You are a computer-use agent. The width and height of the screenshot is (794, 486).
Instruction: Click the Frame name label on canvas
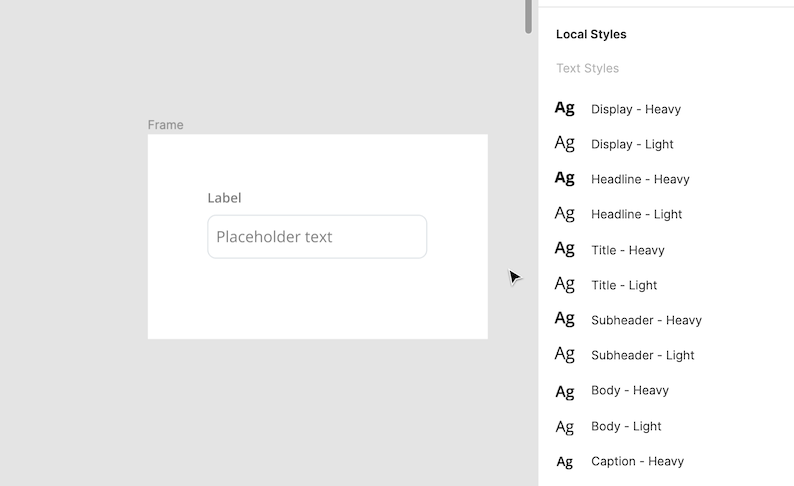165,125
